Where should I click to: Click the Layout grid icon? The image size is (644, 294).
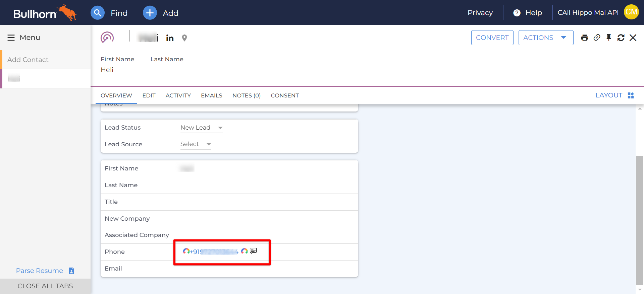tap(631, 95)
